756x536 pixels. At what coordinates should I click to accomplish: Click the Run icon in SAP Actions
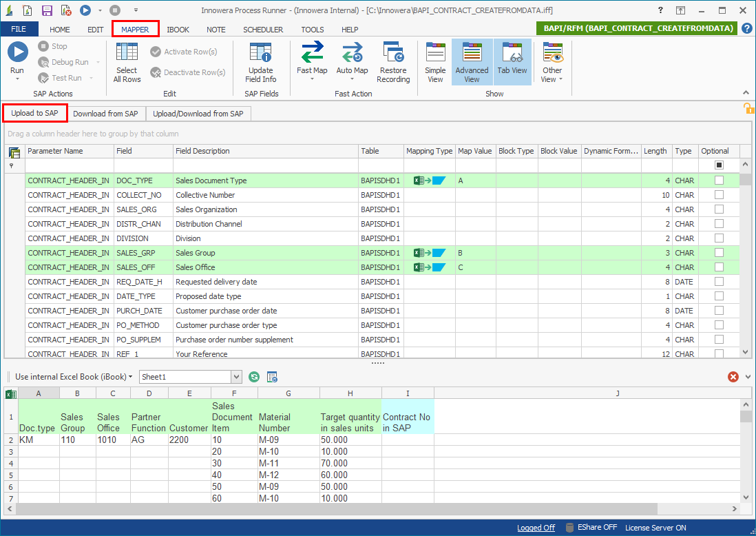click(17, 53)
